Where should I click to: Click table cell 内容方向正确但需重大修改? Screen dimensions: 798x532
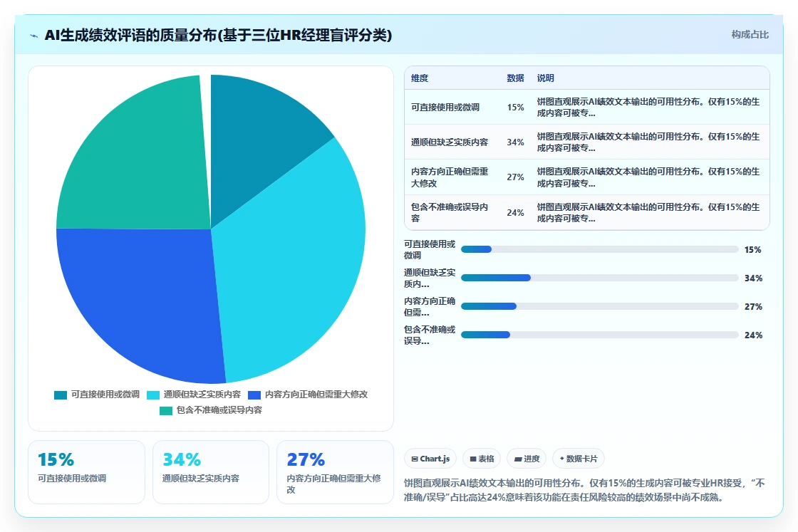point(450,177)
